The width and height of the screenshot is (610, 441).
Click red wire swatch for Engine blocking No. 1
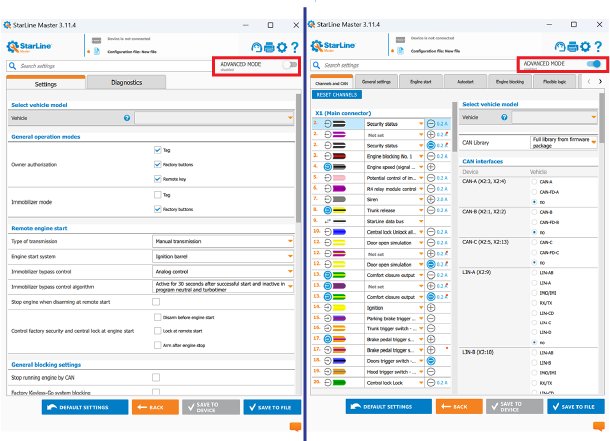(339, 156)
